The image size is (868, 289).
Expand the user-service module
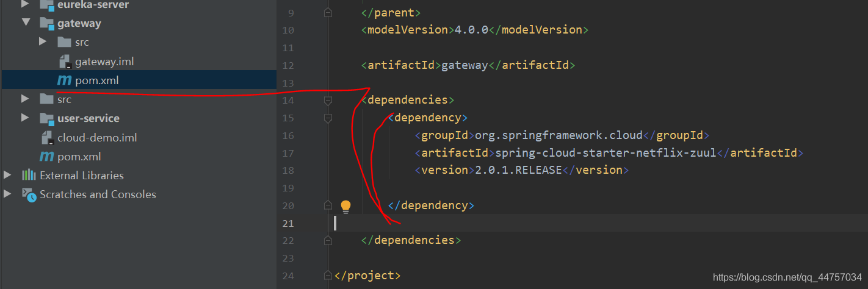coord(25,118)
